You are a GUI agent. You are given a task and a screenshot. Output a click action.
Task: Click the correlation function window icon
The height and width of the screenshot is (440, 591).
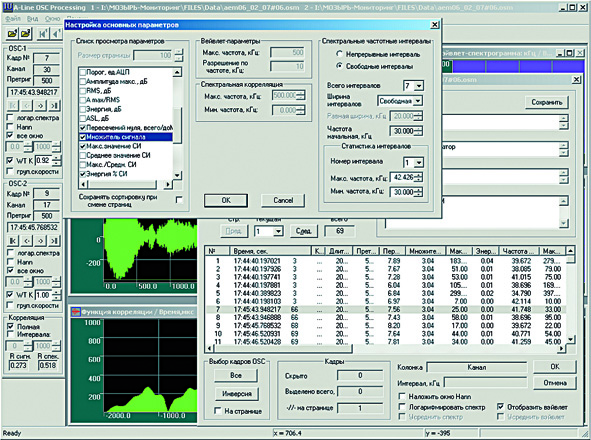click(76, 312)
